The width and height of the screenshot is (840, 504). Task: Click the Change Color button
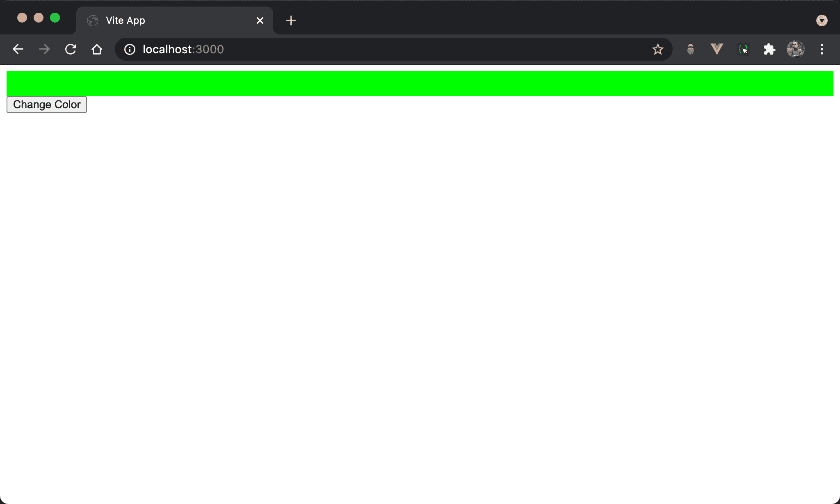tap(46, 104)
